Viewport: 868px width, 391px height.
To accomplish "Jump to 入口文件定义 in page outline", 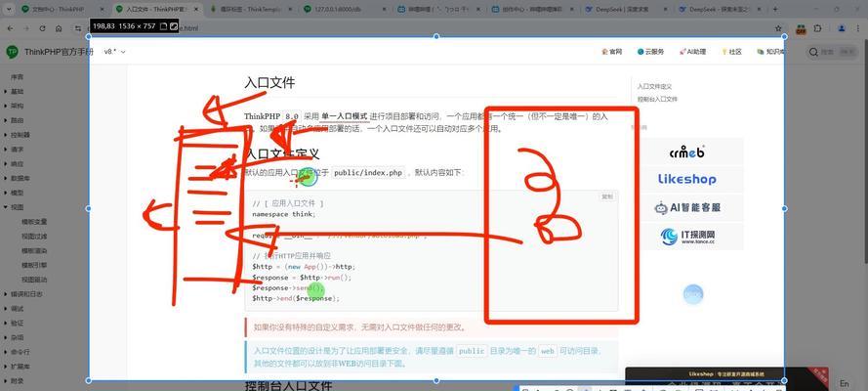I will 654,86.
